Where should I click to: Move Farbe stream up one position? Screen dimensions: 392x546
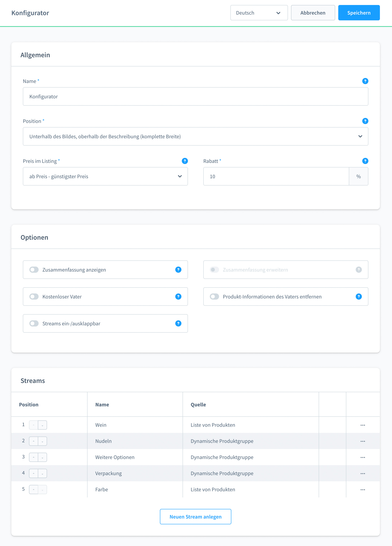tap(33, 490)
